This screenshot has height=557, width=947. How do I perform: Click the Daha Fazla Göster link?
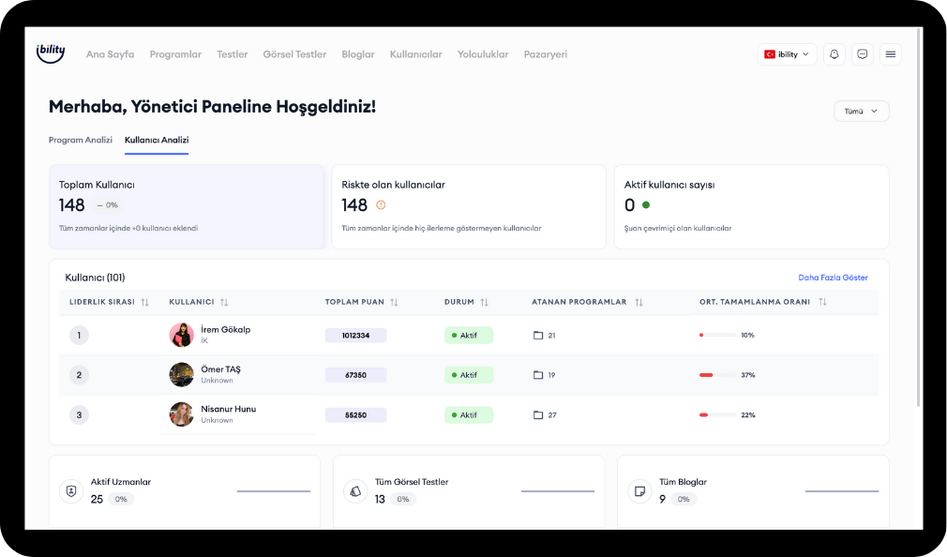coord(832,277)
